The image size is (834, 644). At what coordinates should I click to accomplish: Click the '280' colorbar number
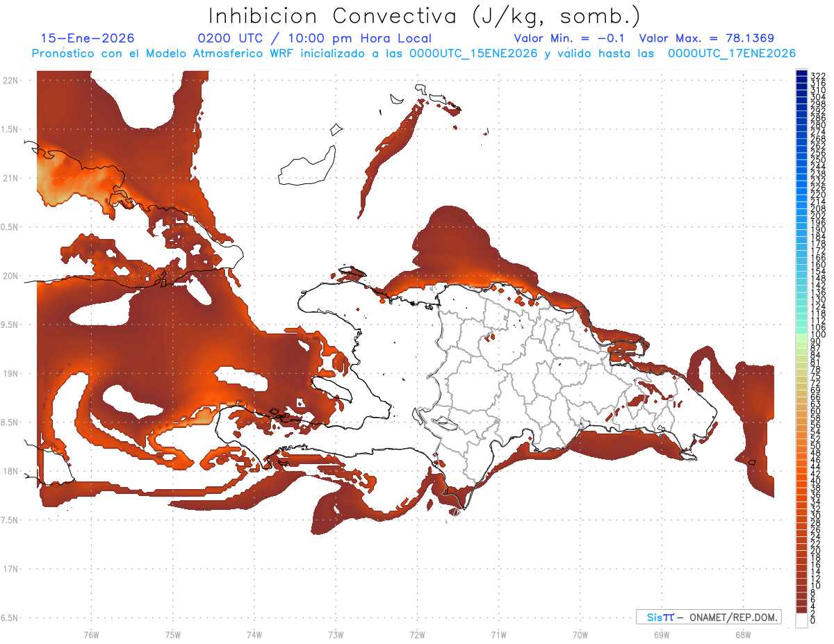pos(818,125)
